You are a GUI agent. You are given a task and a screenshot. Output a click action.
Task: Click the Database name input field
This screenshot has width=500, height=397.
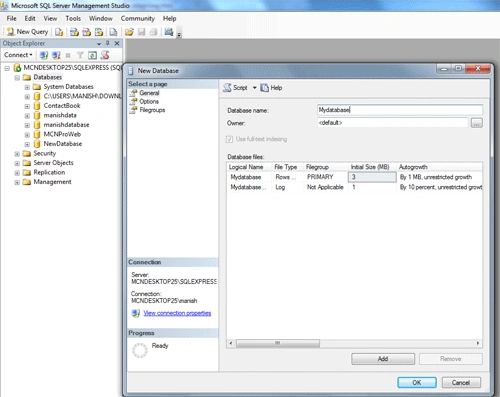tap(400, 110)
